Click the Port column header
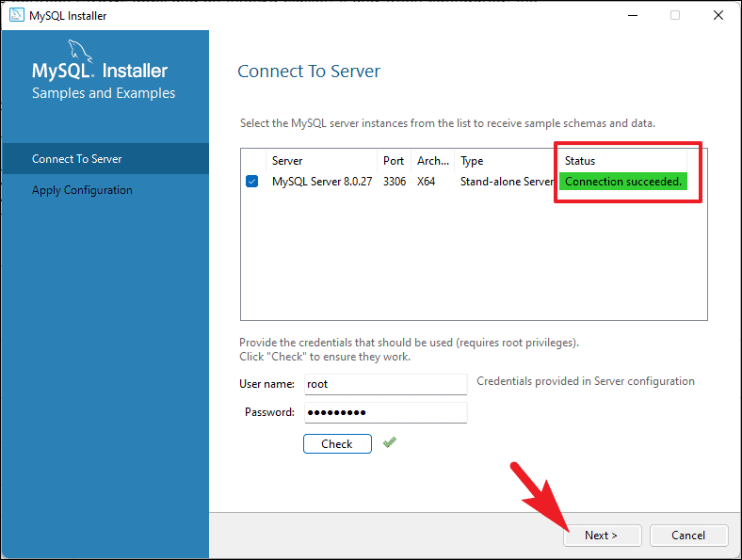The width and height of the screenshot is (742, 560). (394, 161)
